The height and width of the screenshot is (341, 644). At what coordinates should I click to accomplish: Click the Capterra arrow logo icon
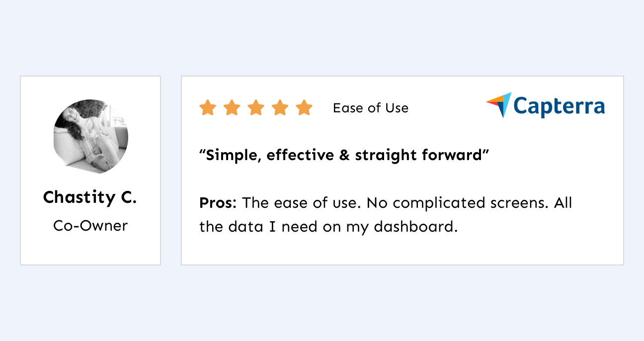pyautogui.click(x=499, y=105)
